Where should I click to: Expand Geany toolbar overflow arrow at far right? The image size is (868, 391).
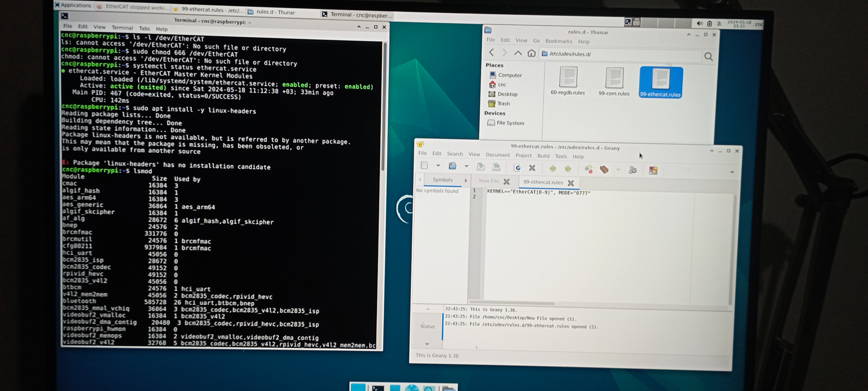point(732,172)
